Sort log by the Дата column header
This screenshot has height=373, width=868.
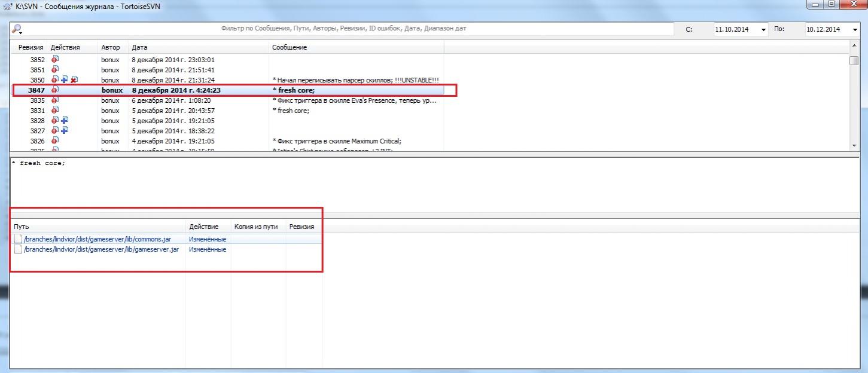coord(139,47)
